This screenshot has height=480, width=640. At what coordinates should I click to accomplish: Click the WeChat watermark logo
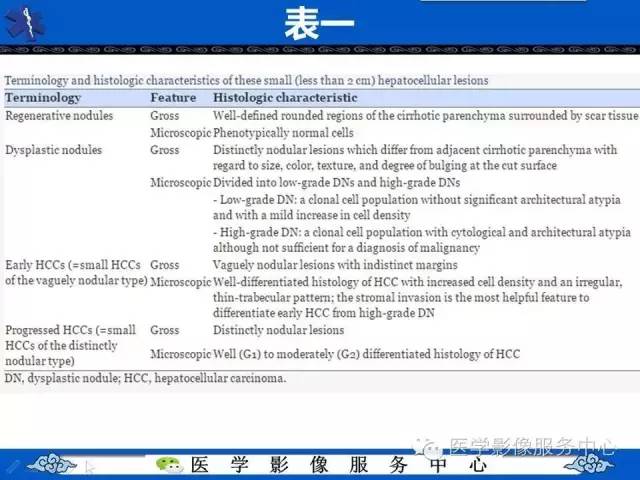tap(429, 448)
